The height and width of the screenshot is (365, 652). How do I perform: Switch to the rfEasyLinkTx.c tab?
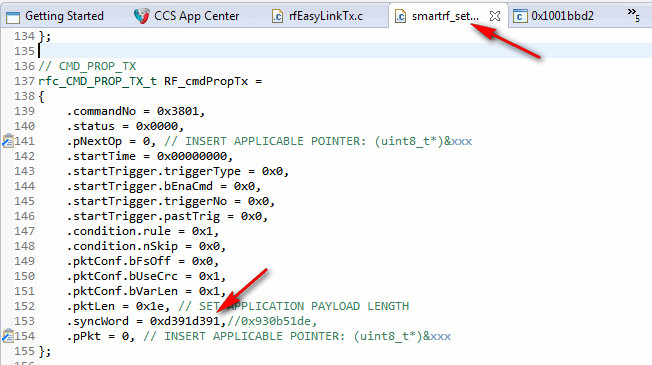[x=326, y=16]
